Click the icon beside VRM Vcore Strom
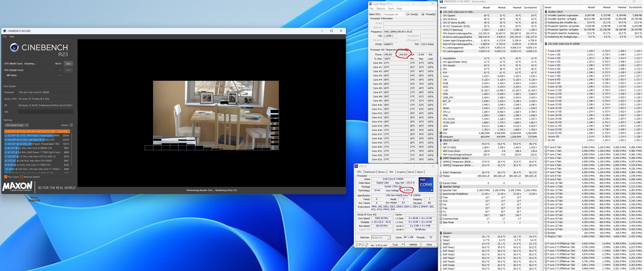This screenshot has width=644, height=271. [441, 151]
